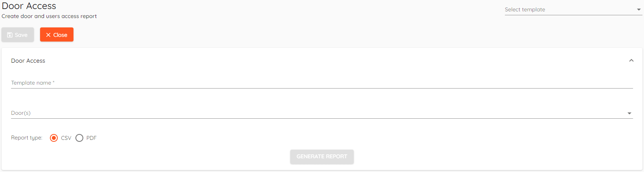Click the Door Access panel header title
Screen dimensions: 644x172
tap(28, 61)
